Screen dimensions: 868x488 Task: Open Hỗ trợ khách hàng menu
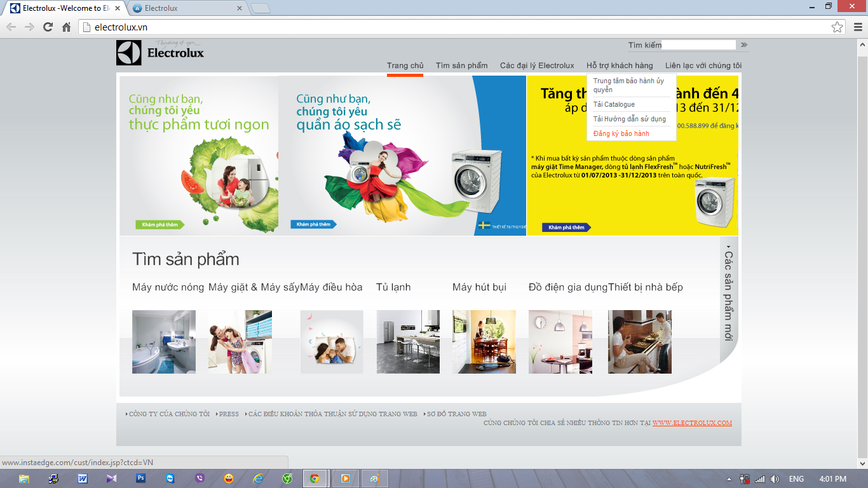(620, 65)
